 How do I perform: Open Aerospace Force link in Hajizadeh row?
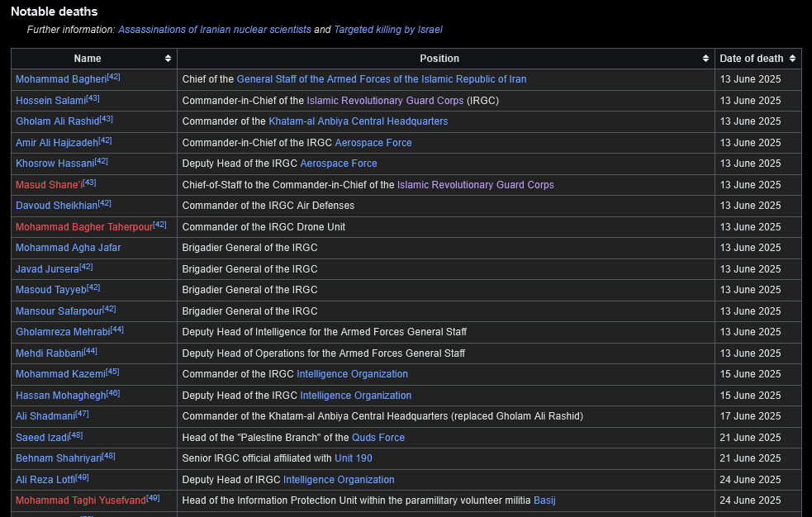pos(373,142)
